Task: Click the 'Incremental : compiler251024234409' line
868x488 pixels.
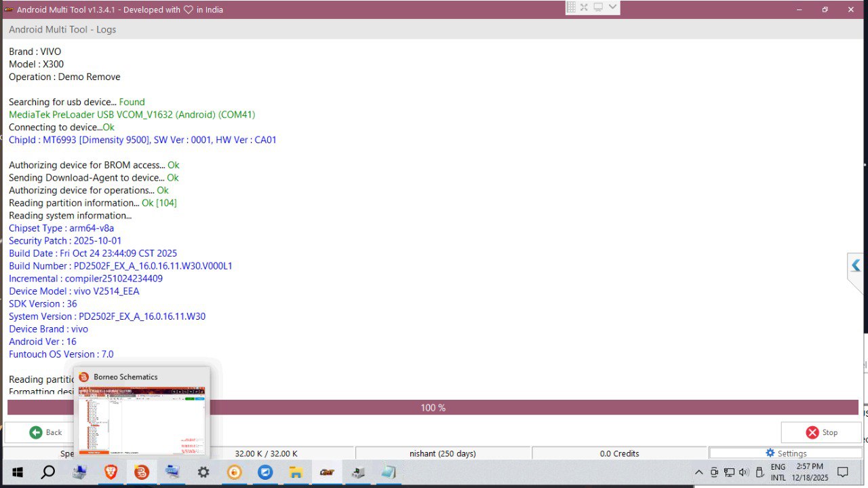Action: click(85, 278)
